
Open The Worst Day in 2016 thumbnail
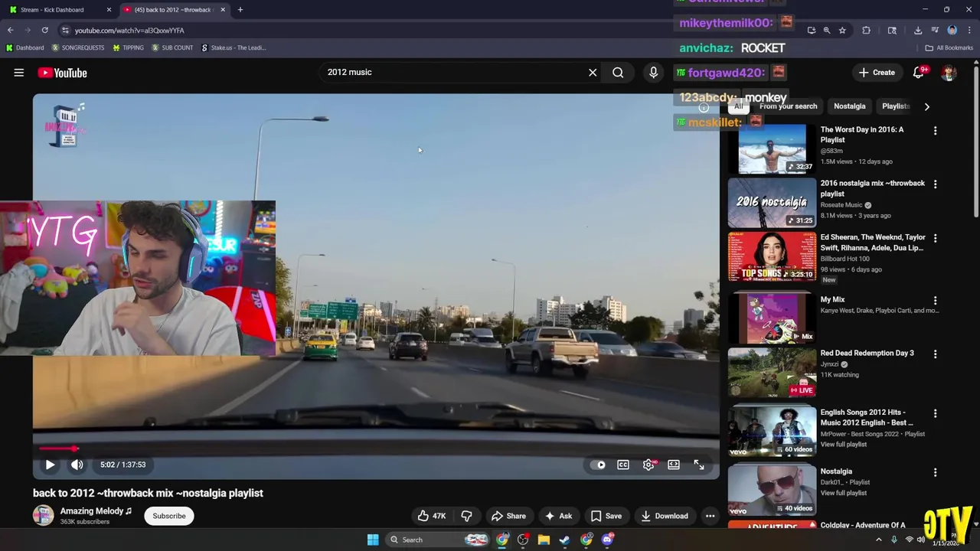coord(772,149)
